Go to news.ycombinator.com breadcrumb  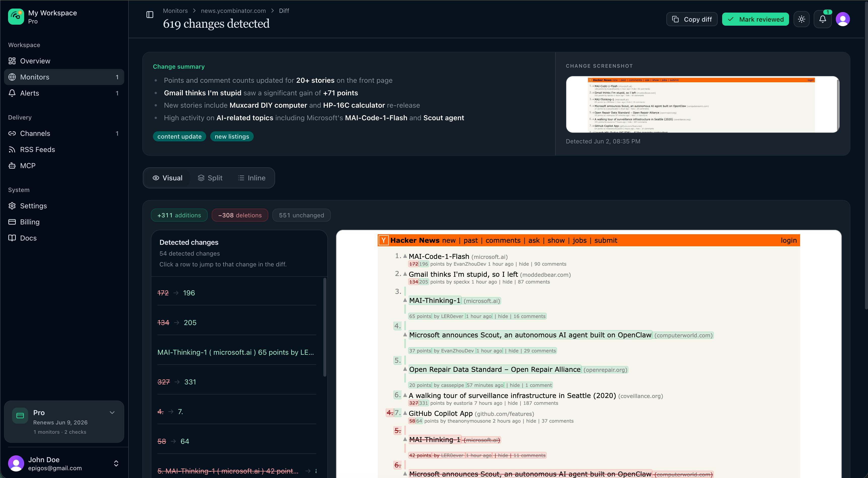click(x=233, y=11)
